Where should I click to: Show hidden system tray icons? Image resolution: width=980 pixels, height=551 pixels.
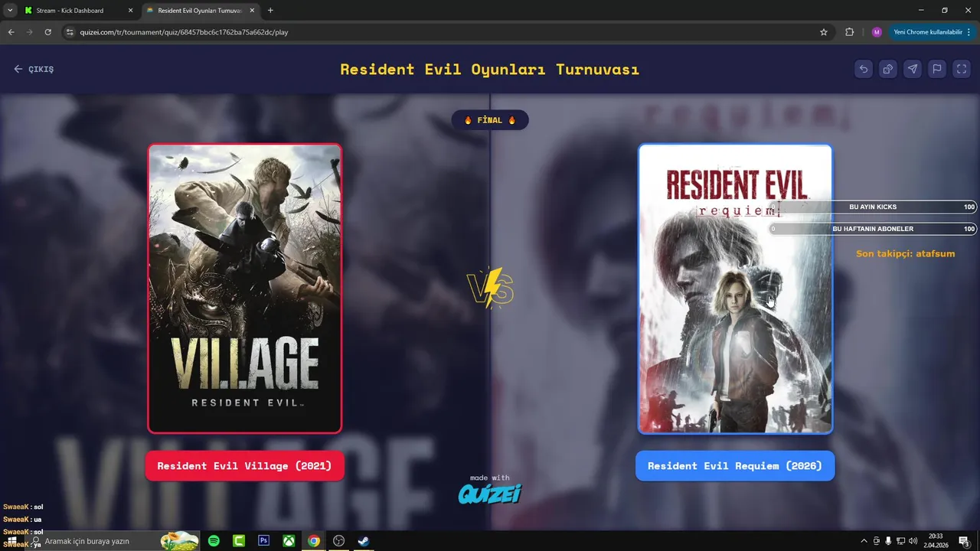(864, 541)
